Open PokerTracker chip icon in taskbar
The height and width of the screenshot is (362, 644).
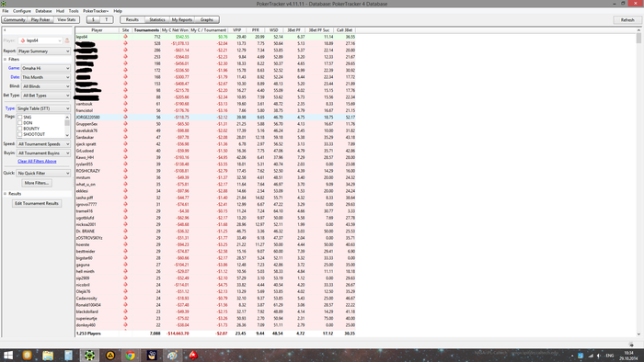pos(89,356)
